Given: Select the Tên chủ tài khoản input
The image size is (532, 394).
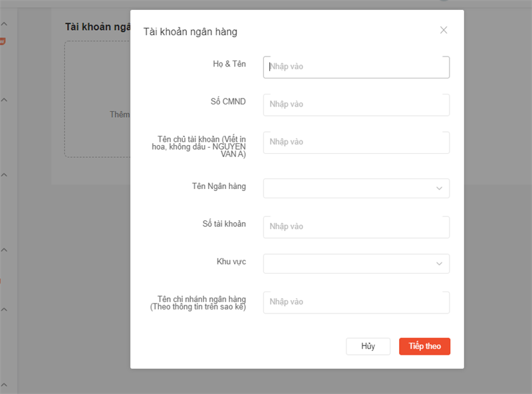Looking at the screenshot, I should point(356,142).
